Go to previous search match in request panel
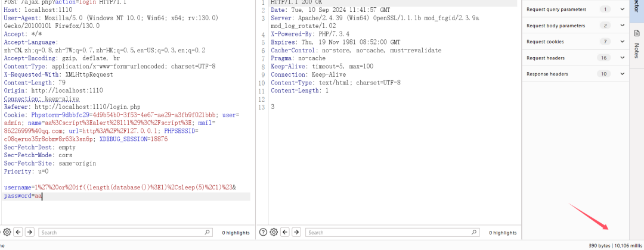This screenshot has height=250, width=644. tap(18, 232)
